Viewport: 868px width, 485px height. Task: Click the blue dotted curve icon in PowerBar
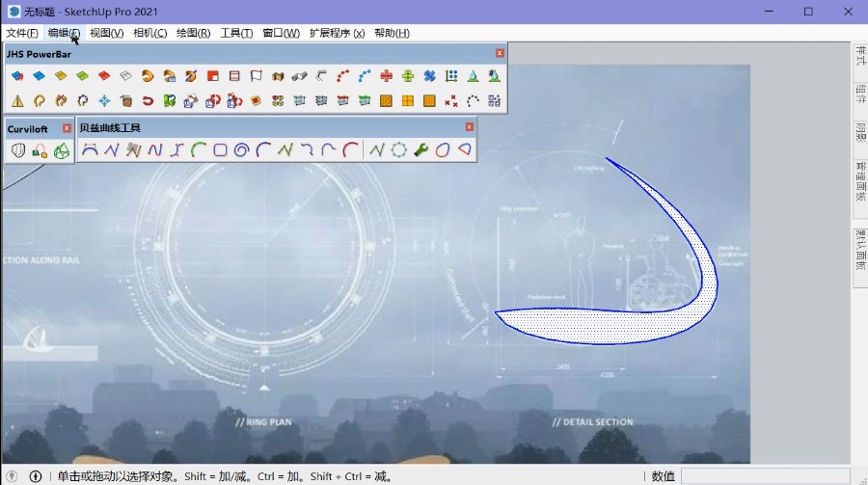[365, 76]
